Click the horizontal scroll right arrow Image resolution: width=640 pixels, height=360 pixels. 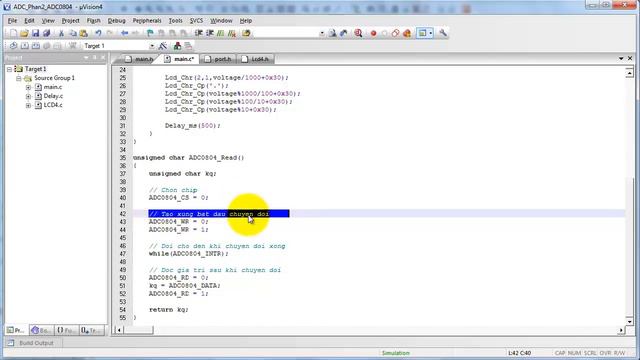click(621, 330)
